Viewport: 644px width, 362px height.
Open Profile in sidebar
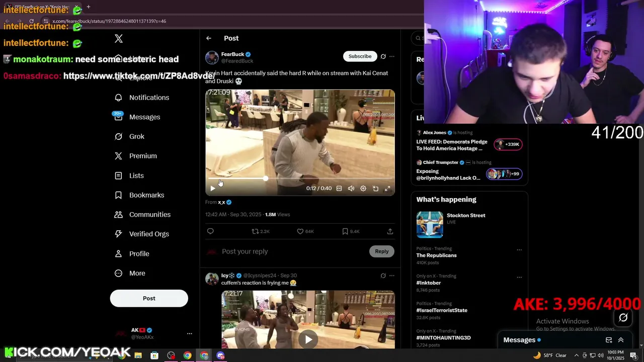(x=132, y=254)
